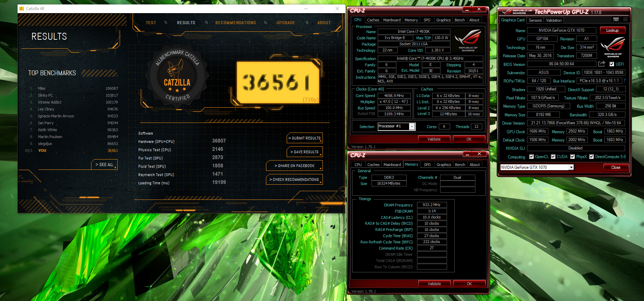Open the NVIDIA GeForce GTX 1070 GPU dropdown
This screenshot has width=644, height=301.
coord(571,167)
